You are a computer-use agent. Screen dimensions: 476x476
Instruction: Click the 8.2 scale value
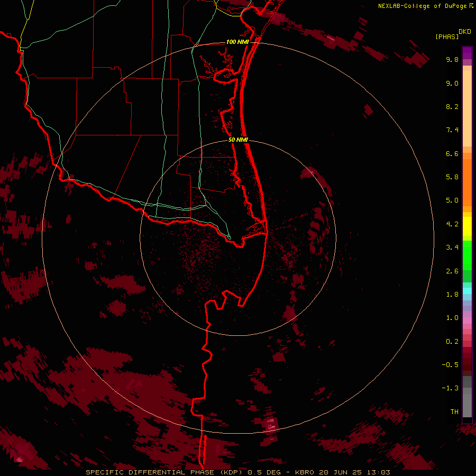pos(452,106)
